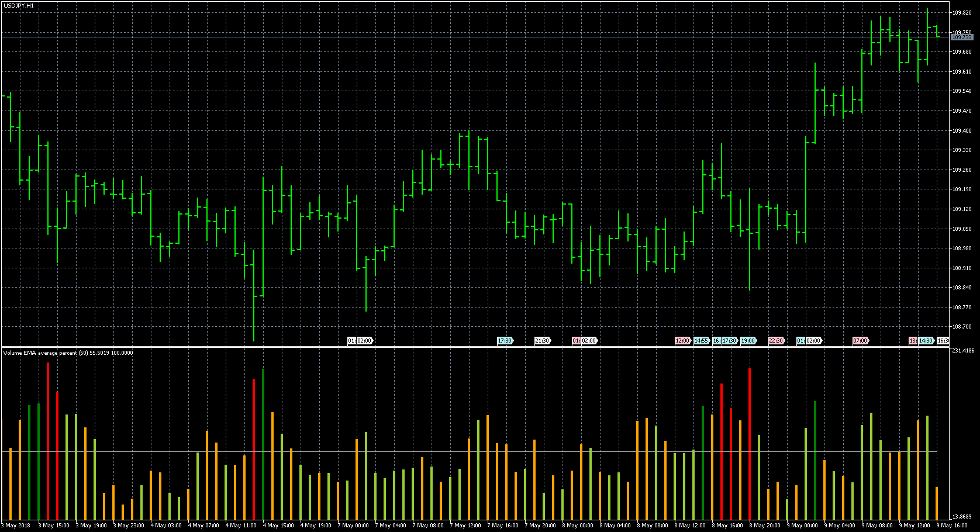Click the 109.120 price axis label
The width and height of the screenshot is (980, 532).
click(962, 209)
